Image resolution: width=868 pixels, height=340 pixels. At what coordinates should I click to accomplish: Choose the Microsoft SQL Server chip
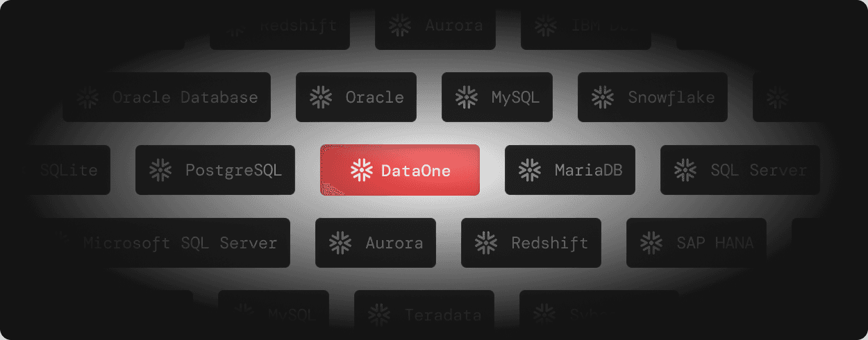coord(165,243)
